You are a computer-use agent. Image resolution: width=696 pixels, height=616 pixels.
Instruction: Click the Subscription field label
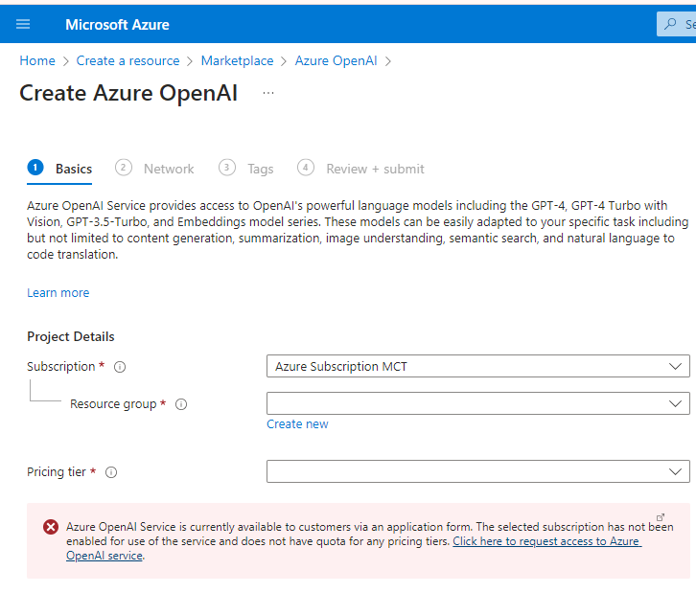tap(60, 367)
